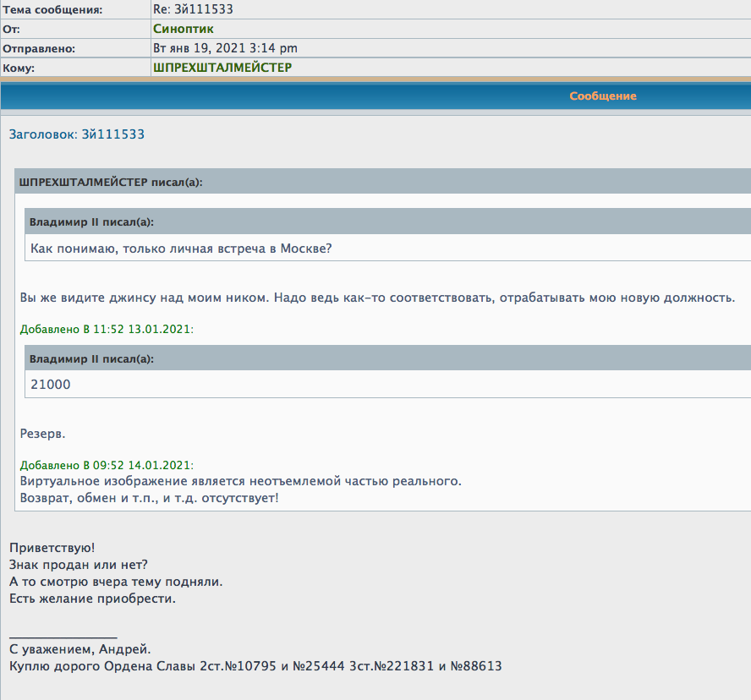The width and height of the screenshot is (751, 700).
Task: Open recipient profile ШПРЕХШТАЛМЕЙСТЕР in Кому row
Action: point(222,68)
